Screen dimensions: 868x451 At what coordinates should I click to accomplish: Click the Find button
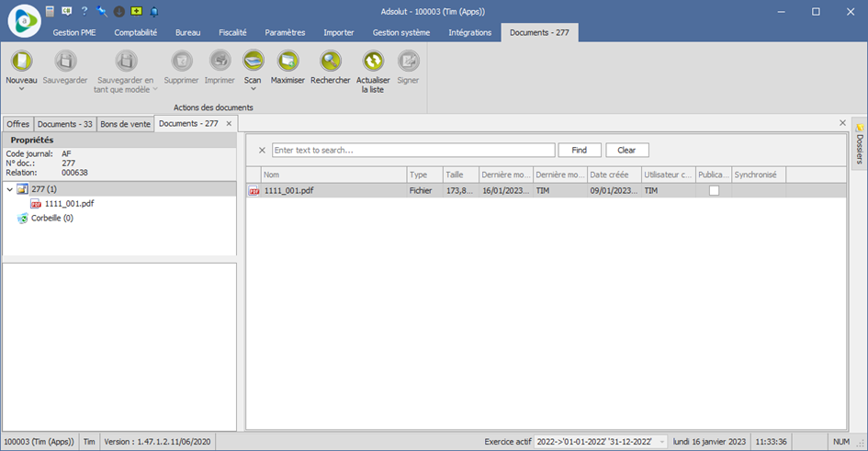click(x=580, y=150)
